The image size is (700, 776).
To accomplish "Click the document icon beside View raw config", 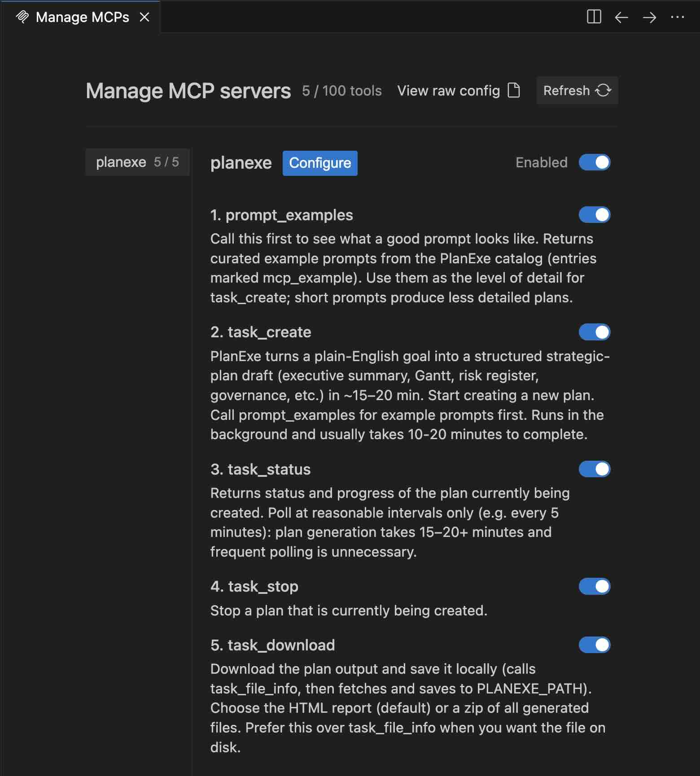I will pyautogui.click(x=513, y=90).
